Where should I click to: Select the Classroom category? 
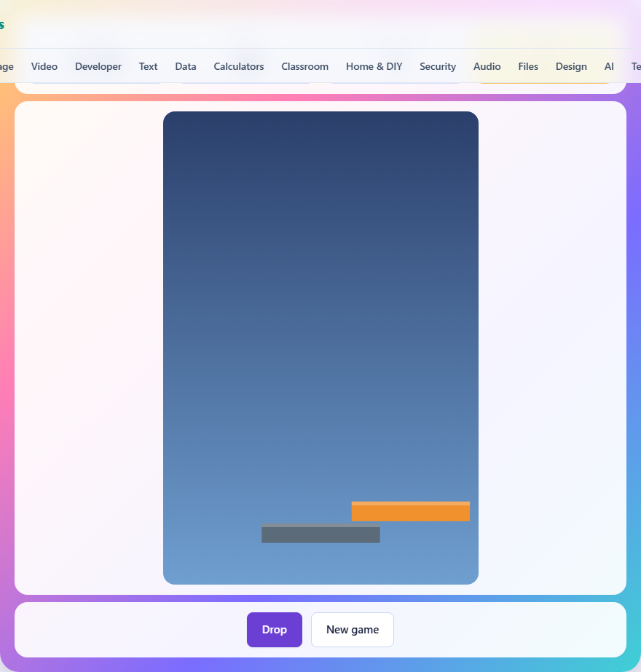tap(305, 66)
